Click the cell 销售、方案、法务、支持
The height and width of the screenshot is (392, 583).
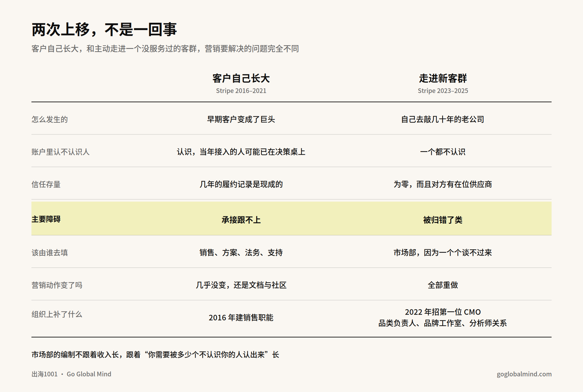pyautogui.click(x=241, y=252)
